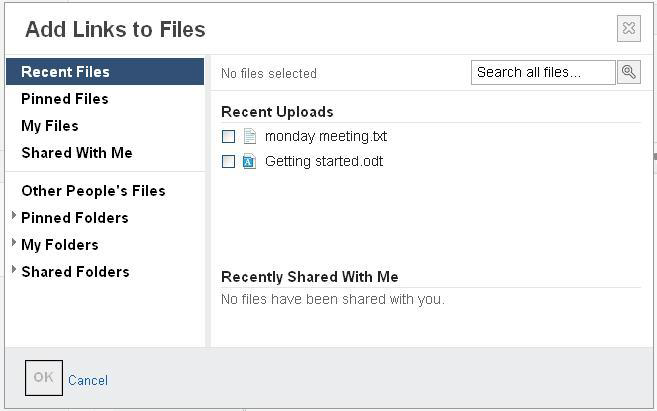657x411 pixels.
Task: Open Other People's Files
Action: [x=93, y=191]
